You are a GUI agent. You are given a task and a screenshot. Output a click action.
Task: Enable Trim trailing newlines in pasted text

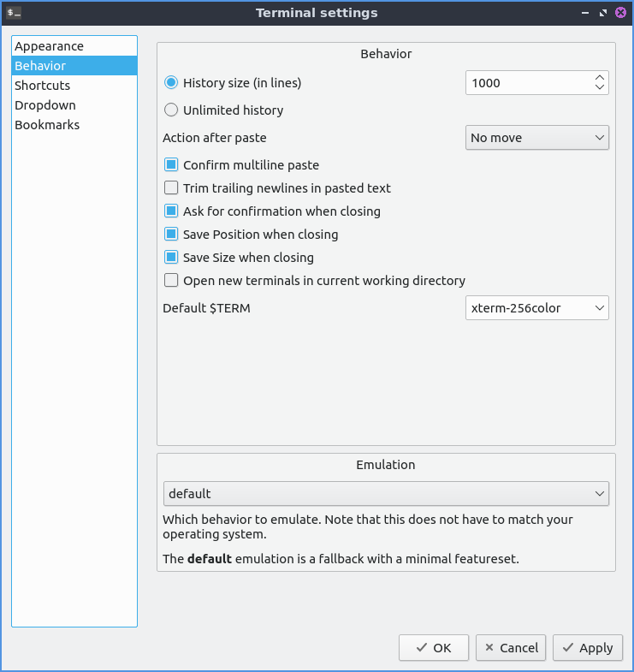tap(171, 187)
